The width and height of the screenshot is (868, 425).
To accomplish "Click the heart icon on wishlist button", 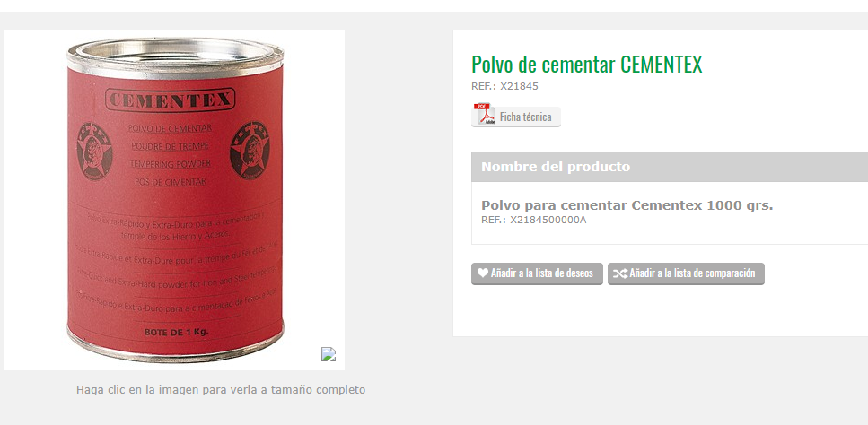I will [483, 273].
